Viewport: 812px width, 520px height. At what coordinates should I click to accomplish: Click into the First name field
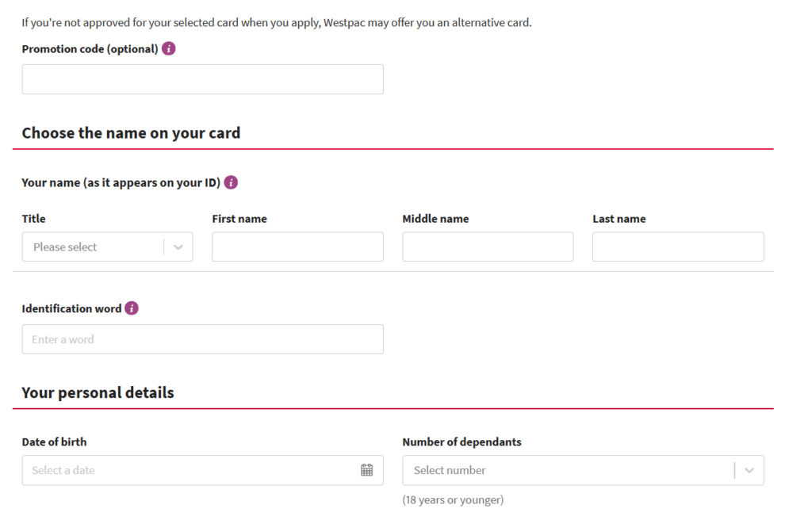tap(297, 247)
